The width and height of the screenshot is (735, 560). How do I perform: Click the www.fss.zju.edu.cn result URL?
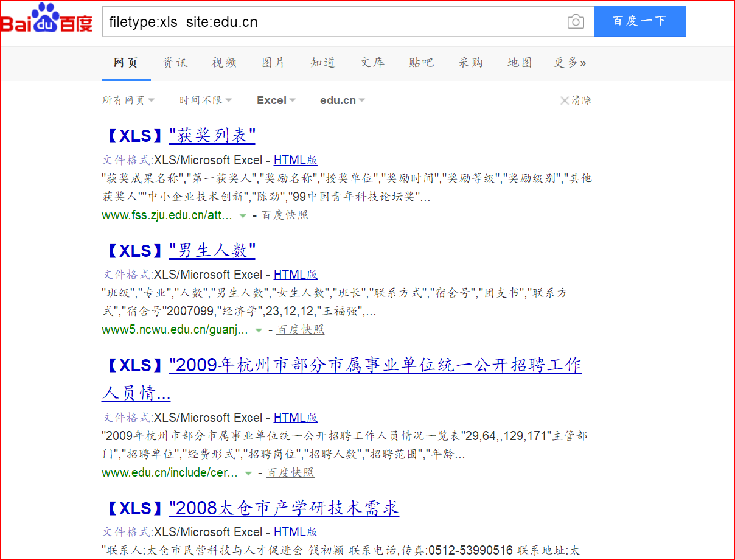click(167, 215)
